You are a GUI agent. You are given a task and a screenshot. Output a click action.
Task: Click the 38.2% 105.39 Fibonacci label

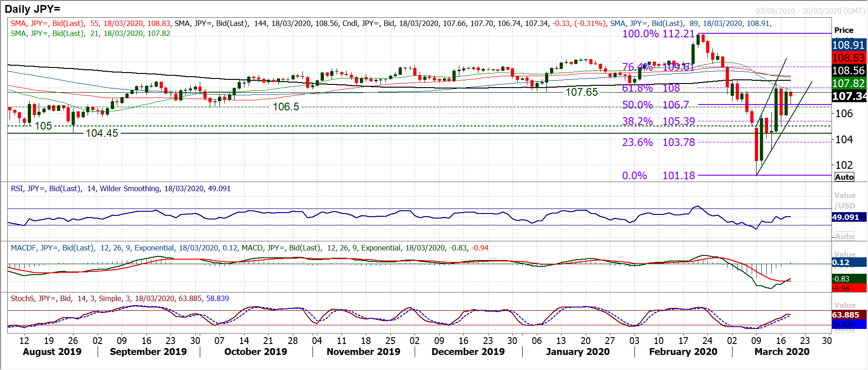pos(659,121)
